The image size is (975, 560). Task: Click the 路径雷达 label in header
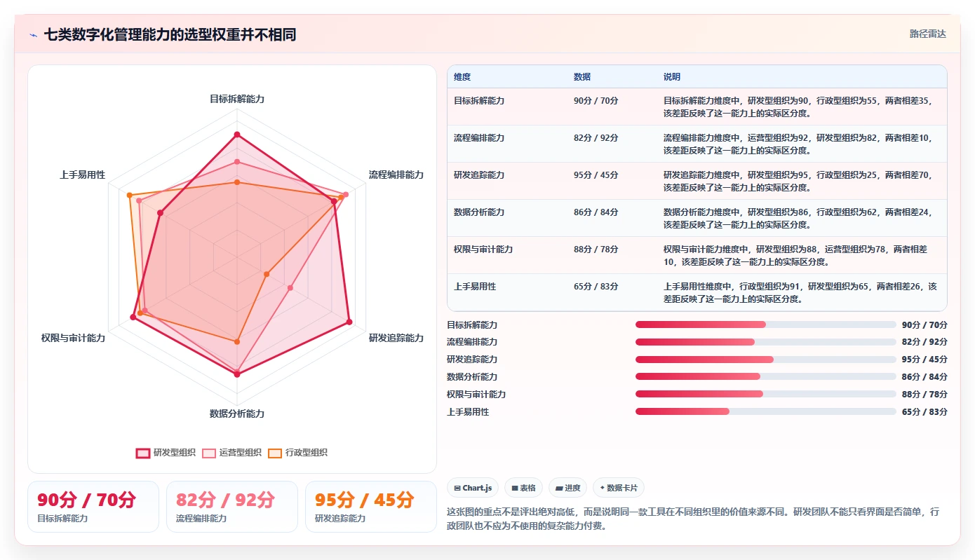coord(928,34)
